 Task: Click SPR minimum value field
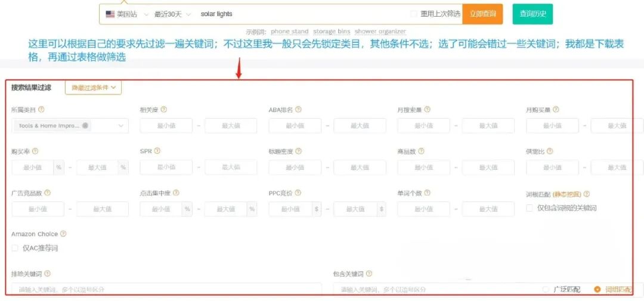166,167
